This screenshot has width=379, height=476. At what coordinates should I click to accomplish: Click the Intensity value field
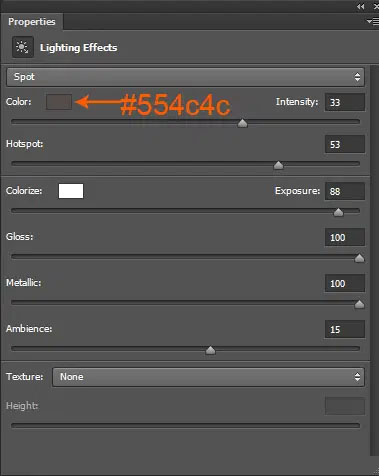(345, 102)
